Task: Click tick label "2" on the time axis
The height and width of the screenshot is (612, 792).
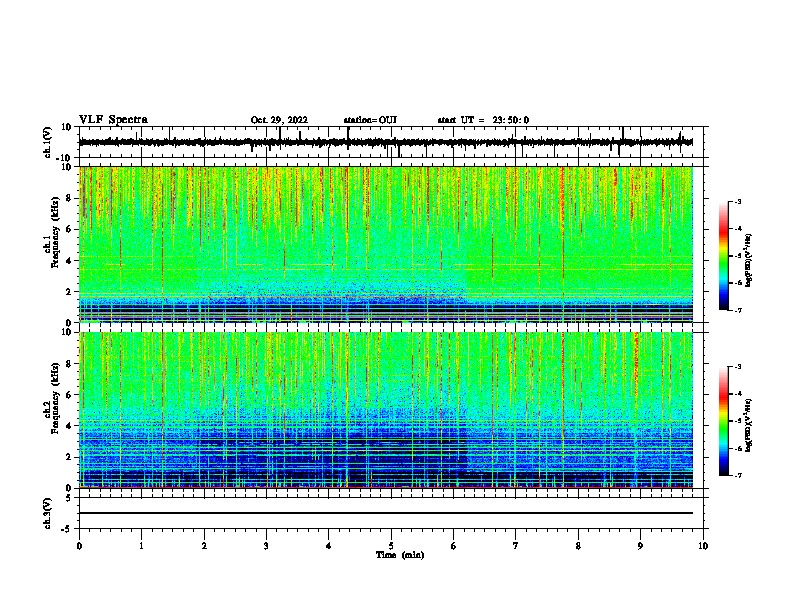Action: click(204, 546)
